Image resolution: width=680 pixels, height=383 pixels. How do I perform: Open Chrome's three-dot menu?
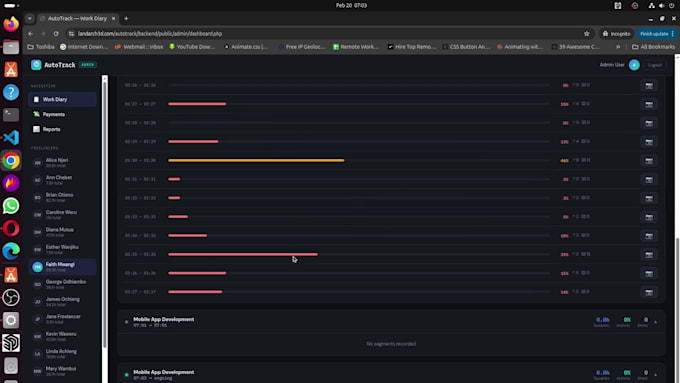(x=673, y=33)
